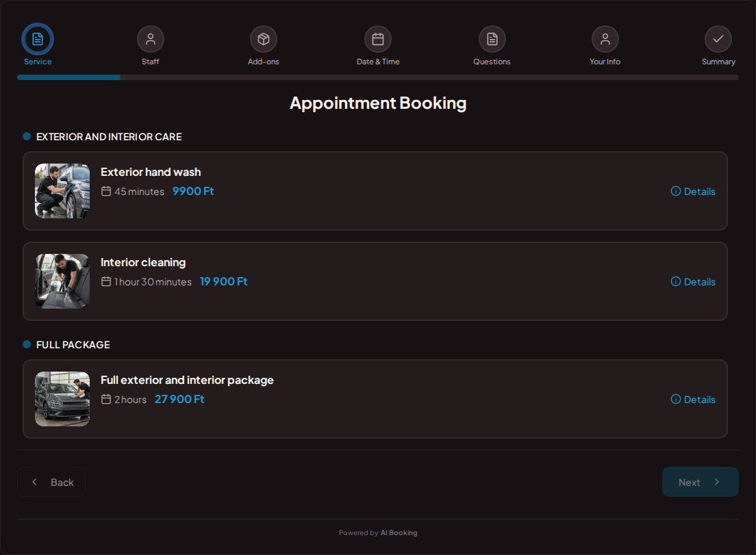Click the info icon for Full package
Screen dimensions: 756x555
[x=676, y=399]
